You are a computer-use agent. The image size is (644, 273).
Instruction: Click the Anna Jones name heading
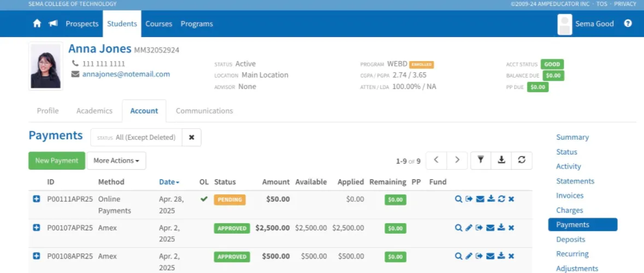100,49
